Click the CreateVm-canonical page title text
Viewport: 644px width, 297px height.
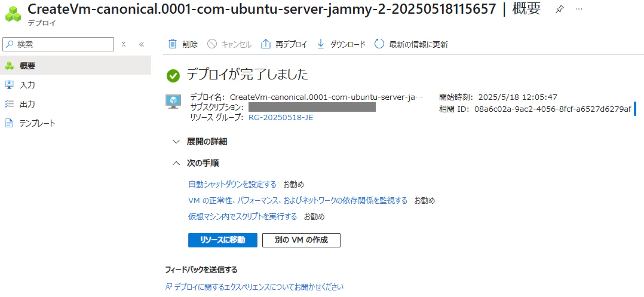coord(262,8)
